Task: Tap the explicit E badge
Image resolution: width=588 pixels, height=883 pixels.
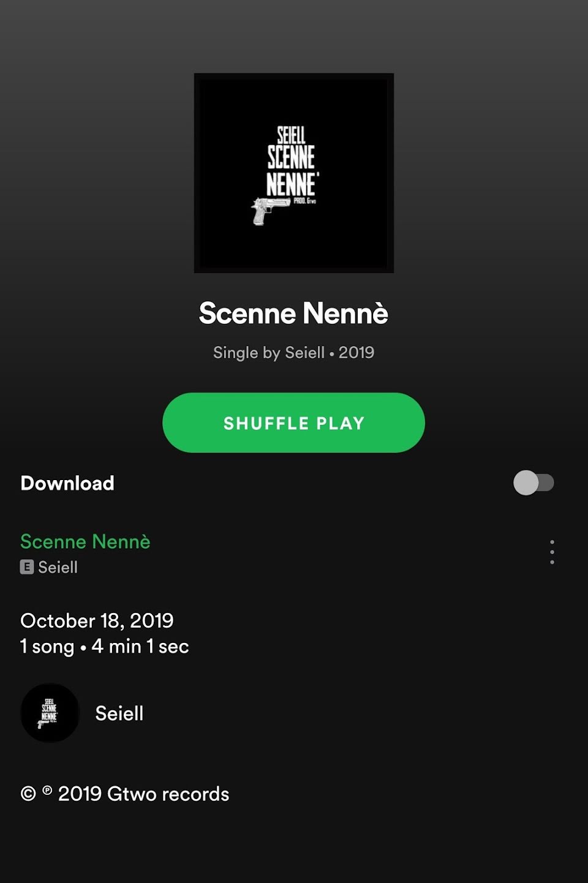Action: tap(26, 567)
